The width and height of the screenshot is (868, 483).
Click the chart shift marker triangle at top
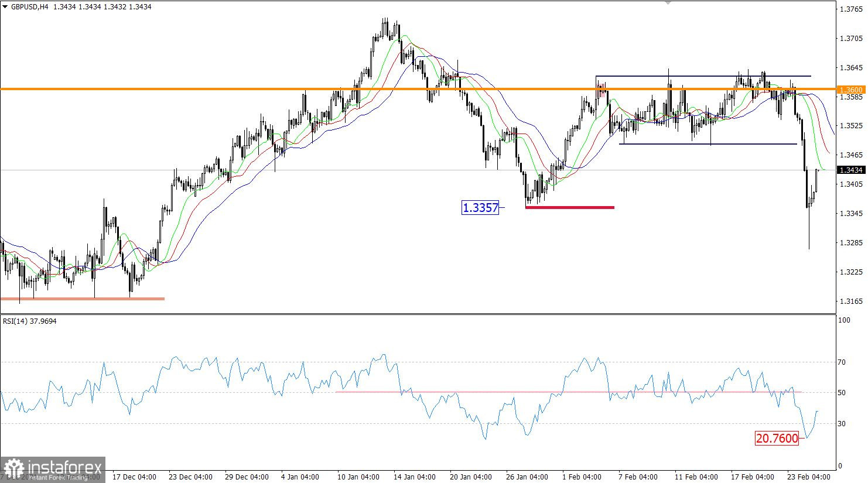(668, 3)
